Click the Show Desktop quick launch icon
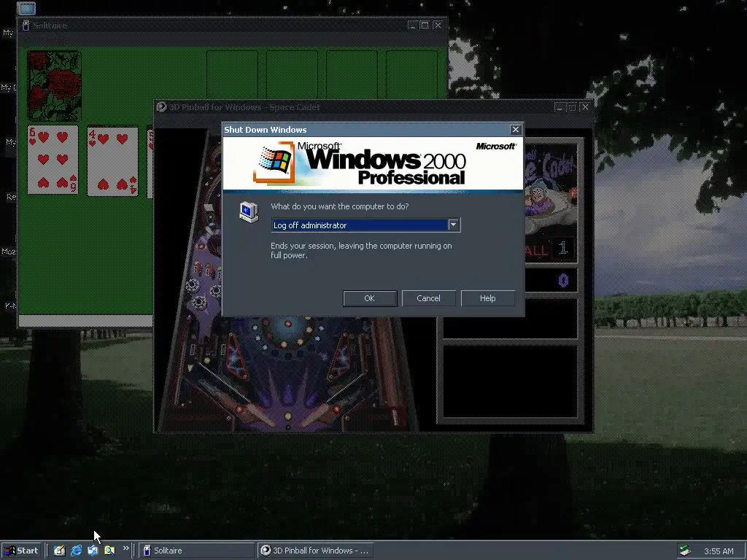747x560 pixels. point(59,551)
